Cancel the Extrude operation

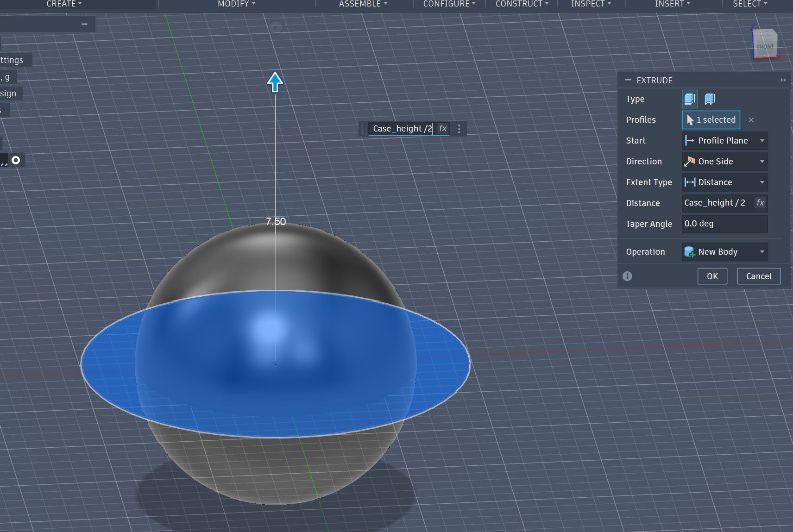point(758,276)
